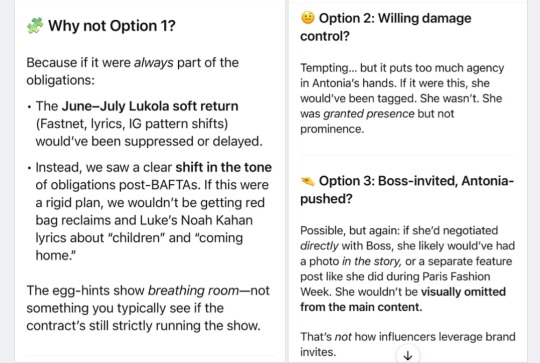Click the italic phrase 'breathing room'

coord(193,291)
